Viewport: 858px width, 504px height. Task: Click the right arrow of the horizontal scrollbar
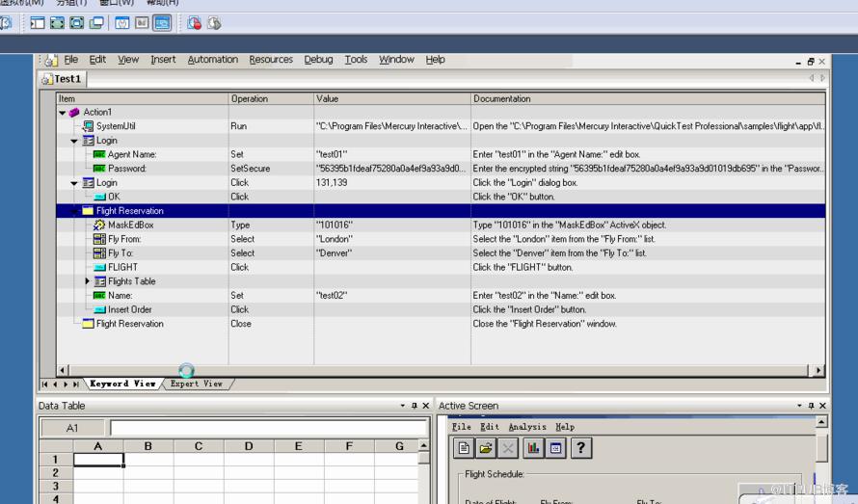click(x=818, y=370)
